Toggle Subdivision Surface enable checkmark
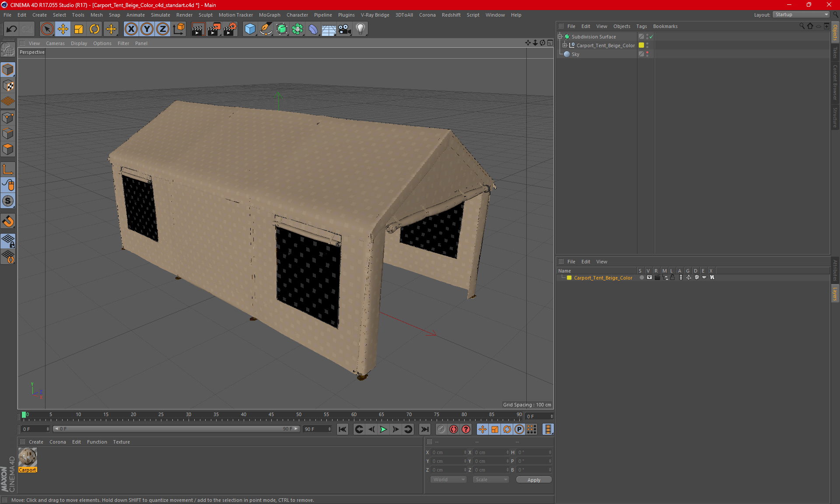This screenshot has height=504, width=840. click(651, 37)
